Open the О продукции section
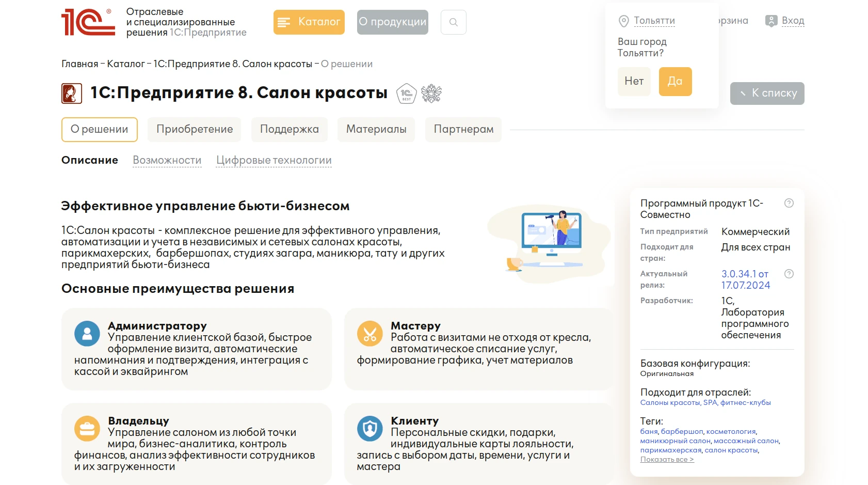 [x=393, y=22]
